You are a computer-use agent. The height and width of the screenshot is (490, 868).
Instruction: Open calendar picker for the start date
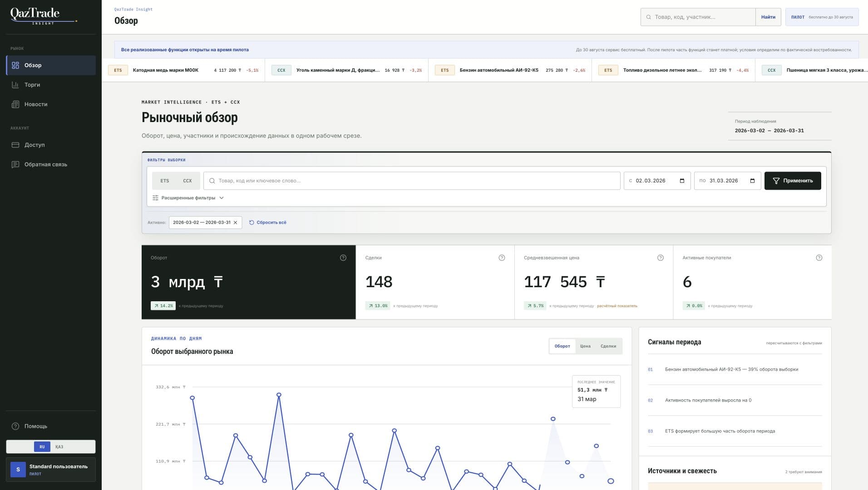[682, 181]
